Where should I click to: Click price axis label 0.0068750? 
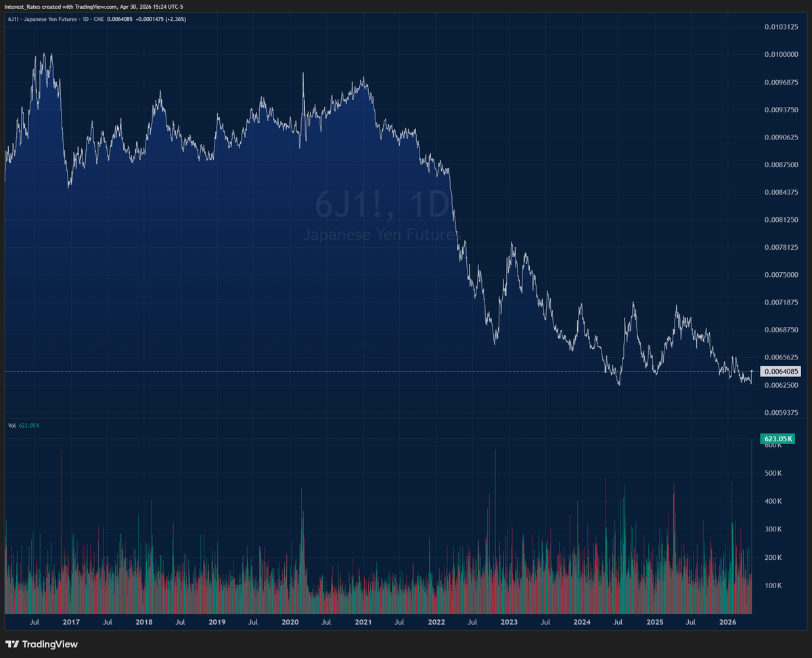pos(781,330)
